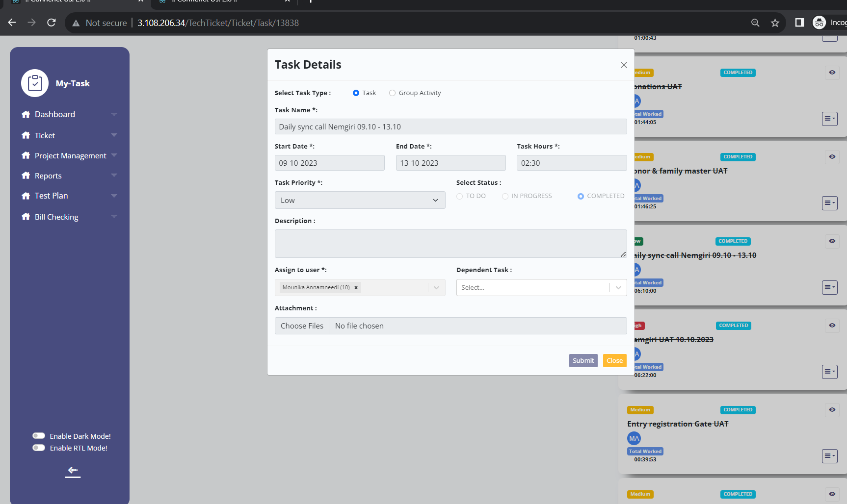Click the Incognito profile icon
847x504 pixels.
[x=819, y=23]
